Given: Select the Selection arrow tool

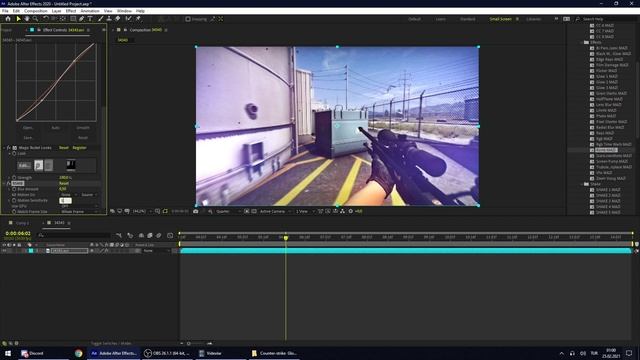Looking at the screenshot, I should click(18, 19).
